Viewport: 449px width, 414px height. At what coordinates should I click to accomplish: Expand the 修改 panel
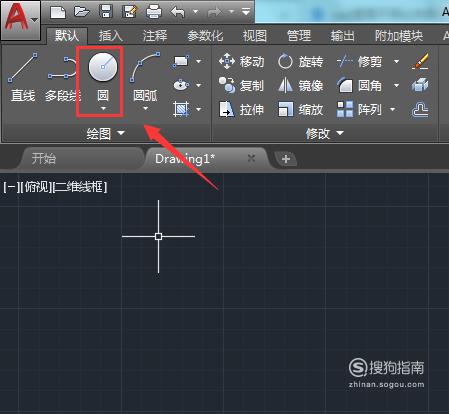click(324, 134)
